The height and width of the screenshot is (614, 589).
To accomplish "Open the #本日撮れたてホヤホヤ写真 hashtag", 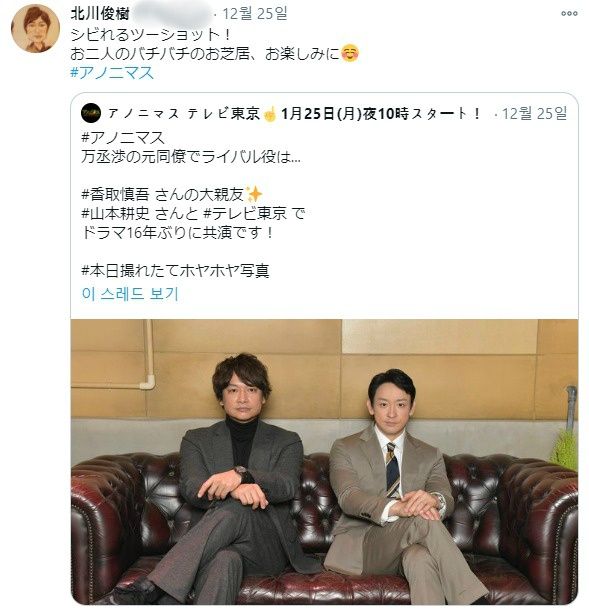I will (175, 271).
